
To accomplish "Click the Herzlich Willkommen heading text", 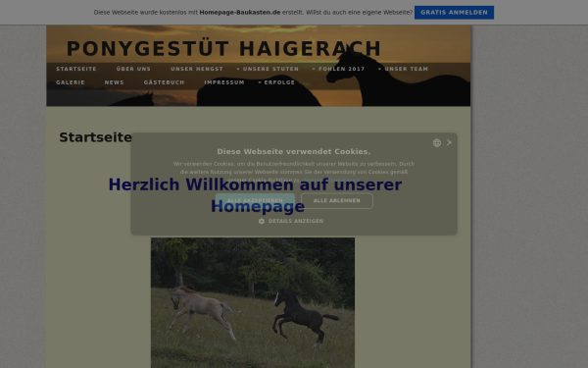I will click(255, 195).
